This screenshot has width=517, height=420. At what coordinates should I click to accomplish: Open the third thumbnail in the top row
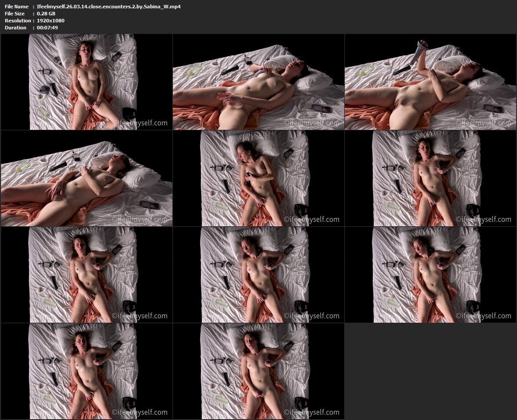point(430,82)
